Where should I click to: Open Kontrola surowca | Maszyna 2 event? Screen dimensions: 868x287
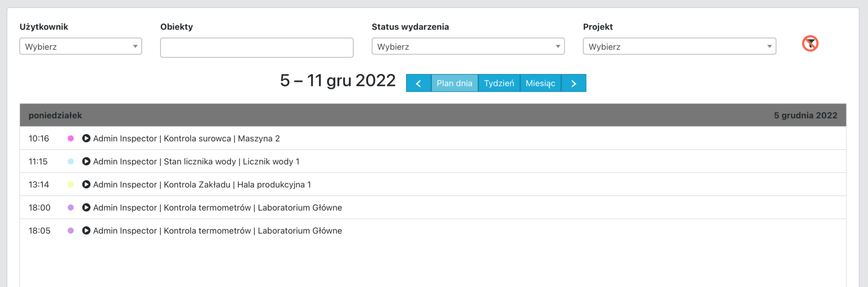(186, 138)
